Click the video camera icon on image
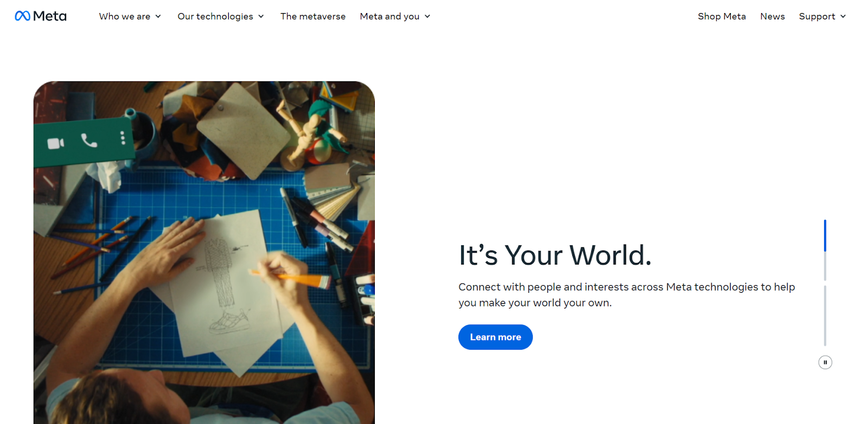This screenshot has width=868, height=424. point(55,143)
